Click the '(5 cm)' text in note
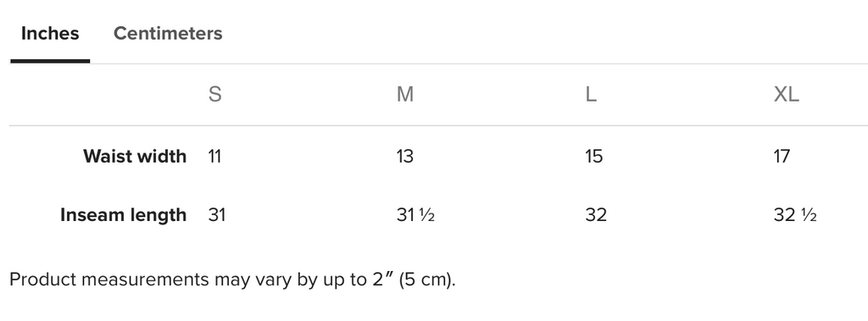 [x=427, y=279]
